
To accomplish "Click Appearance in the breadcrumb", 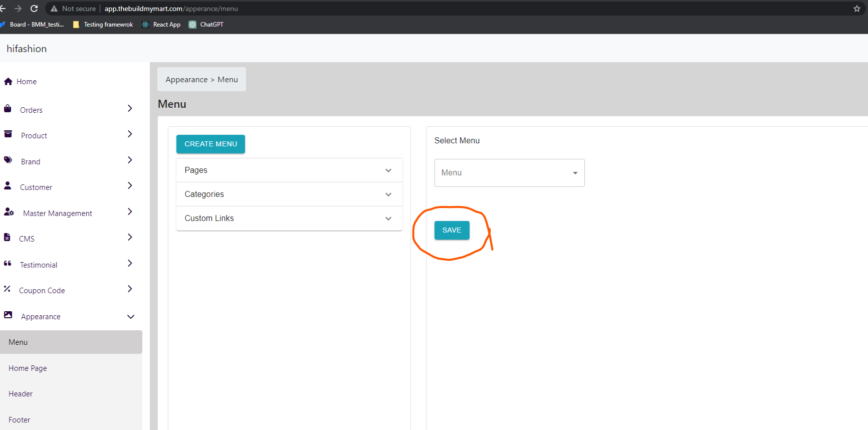I will (186, 80).
